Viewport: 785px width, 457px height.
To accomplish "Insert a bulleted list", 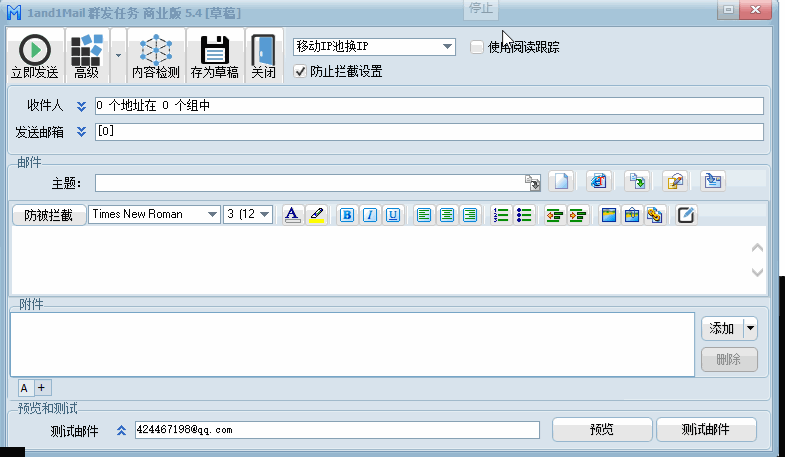I will pyautogui.click(x=524, y=215).
